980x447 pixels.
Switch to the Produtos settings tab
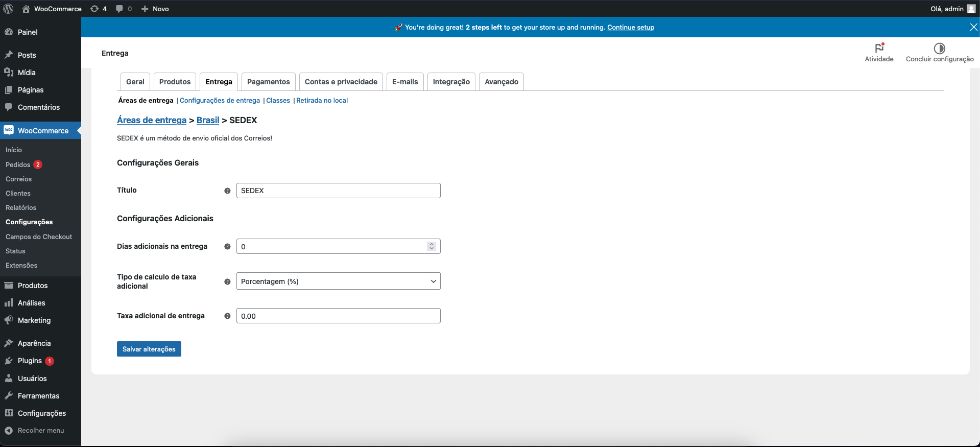click(x=175, y=82)
